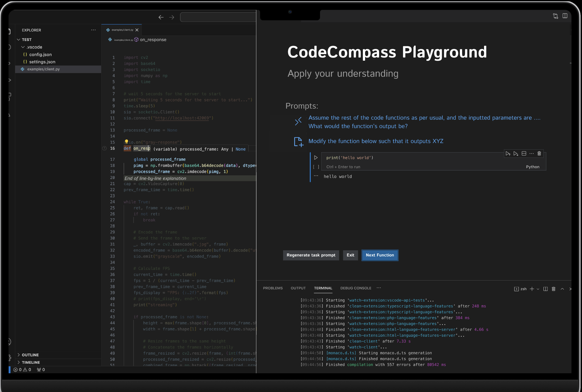Click 'Ctrl + Enter to run' hint
Screen dimensions: 582x392
coord(343,167)
